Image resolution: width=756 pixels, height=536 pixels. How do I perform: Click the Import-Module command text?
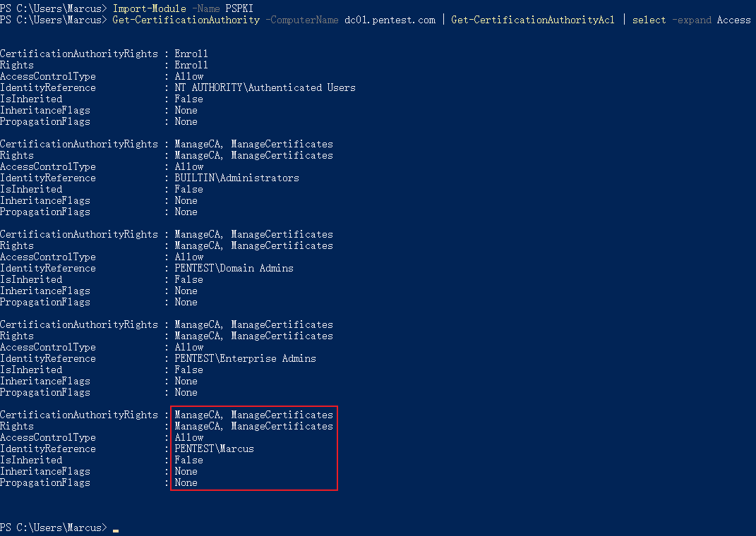click(150, 8)
